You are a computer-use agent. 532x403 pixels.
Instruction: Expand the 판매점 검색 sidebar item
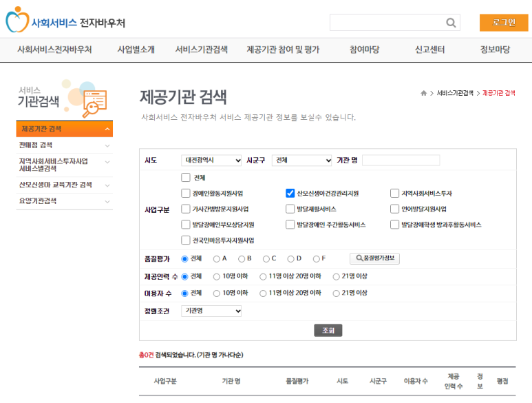point(65,145)
